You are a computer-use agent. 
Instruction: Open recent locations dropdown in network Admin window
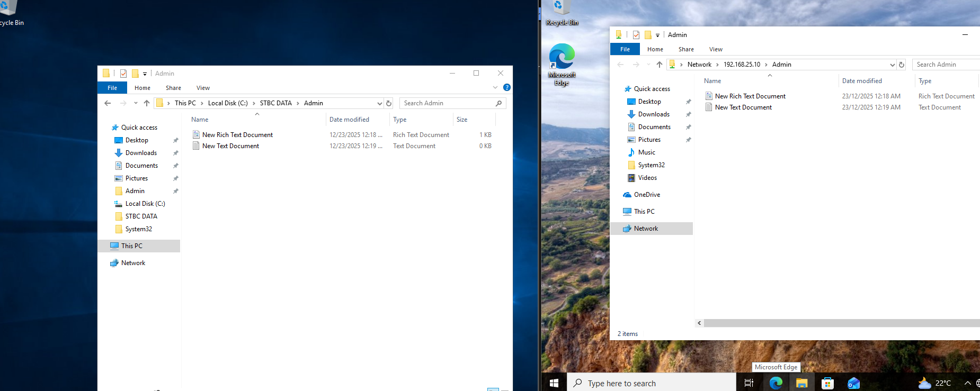[648, 65]
